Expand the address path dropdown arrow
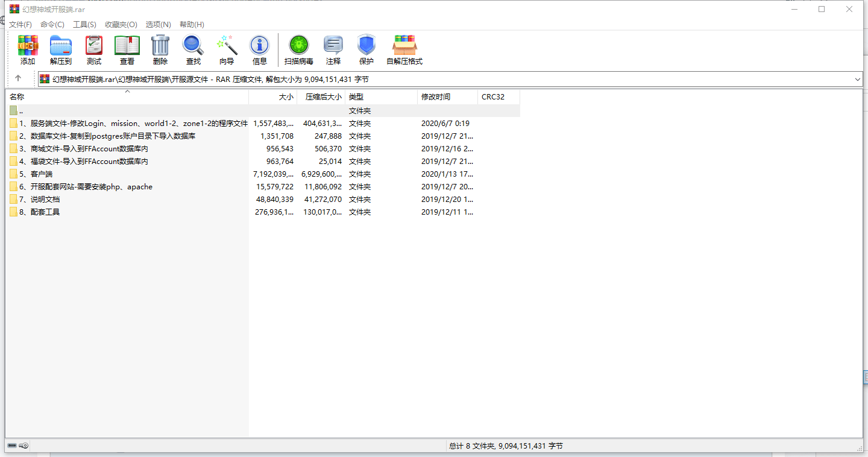 (x=857, y=79)
